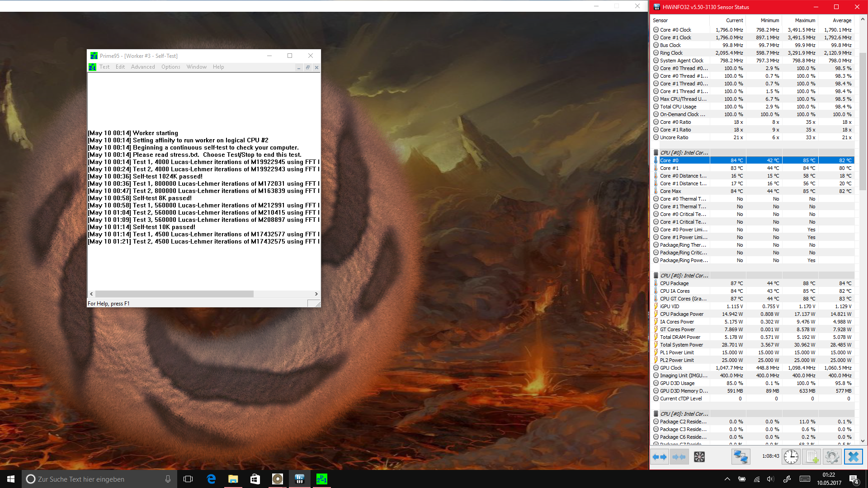Show hidden system tray icons chevron
Screen dimensions: 868x488
pos(727,479)
